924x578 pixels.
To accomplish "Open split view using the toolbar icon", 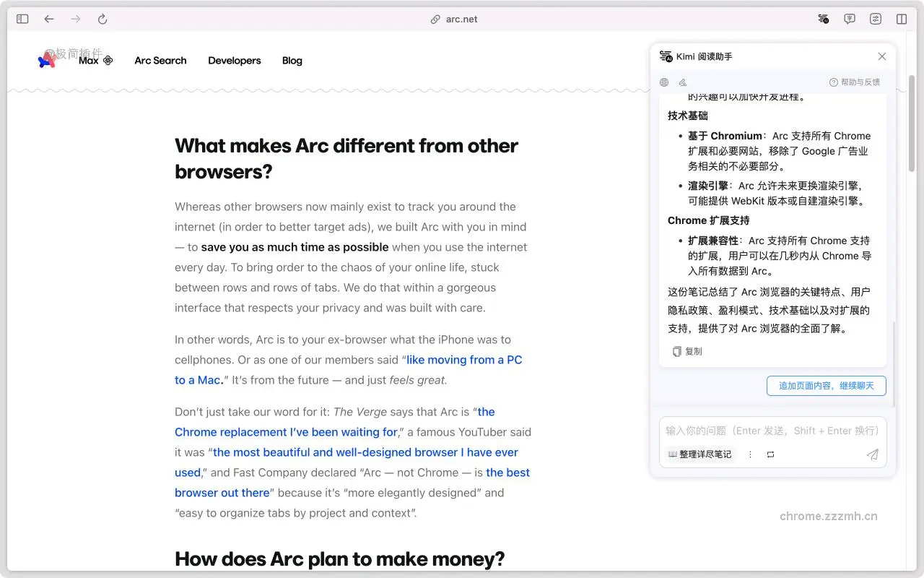I will (901, 19).
